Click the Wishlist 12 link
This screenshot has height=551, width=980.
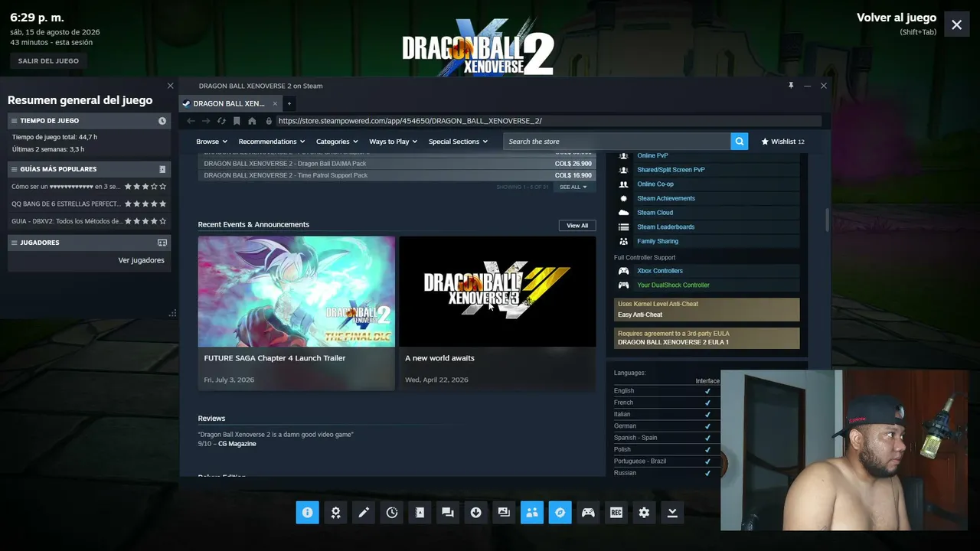[x=782, y=142]
